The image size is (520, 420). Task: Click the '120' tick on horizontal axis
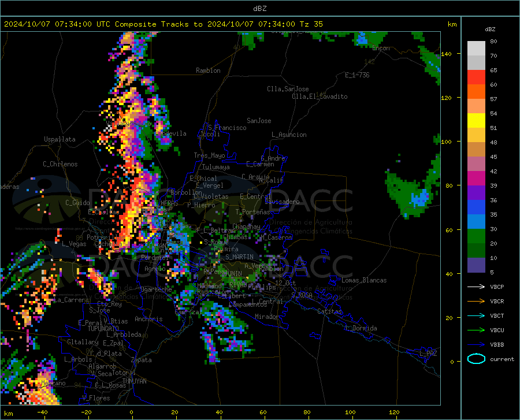[x=394, y=412]
